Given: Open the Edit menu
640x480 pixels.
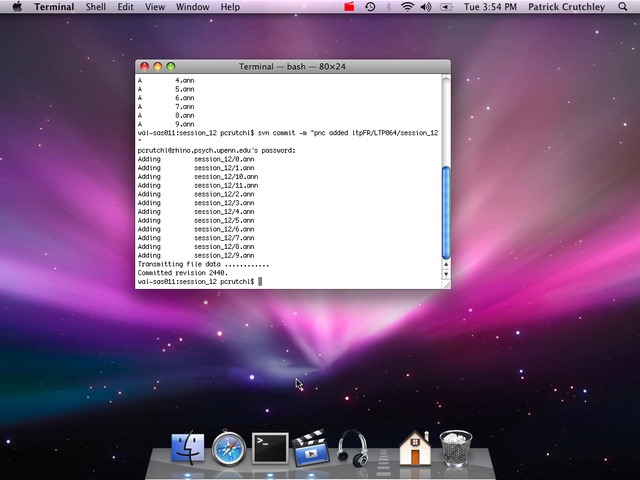Looking at the screenshot, I should (125, 7).
